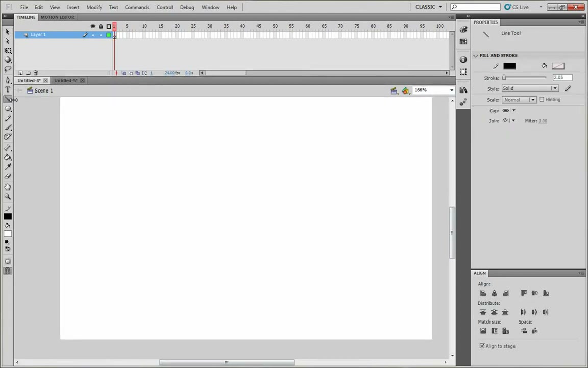Select the Text tool
The height and width of the screenshot is (368, 588).
coord(8,89)
